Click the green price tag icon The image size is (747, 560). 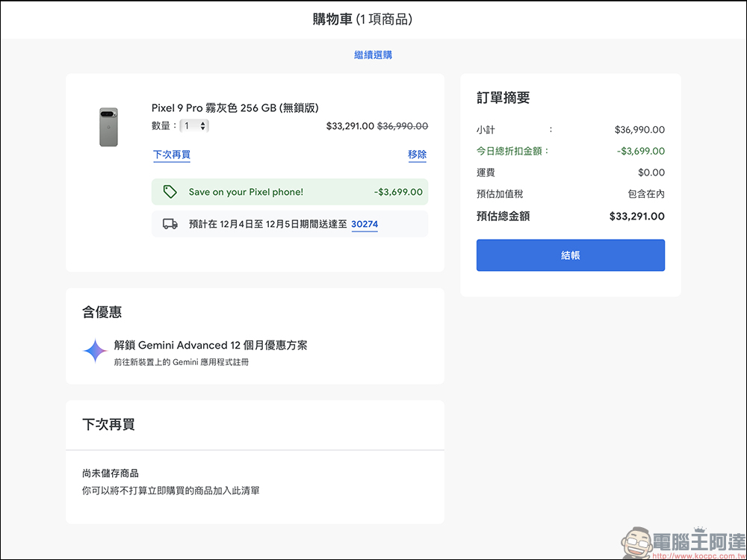point(170,192)
